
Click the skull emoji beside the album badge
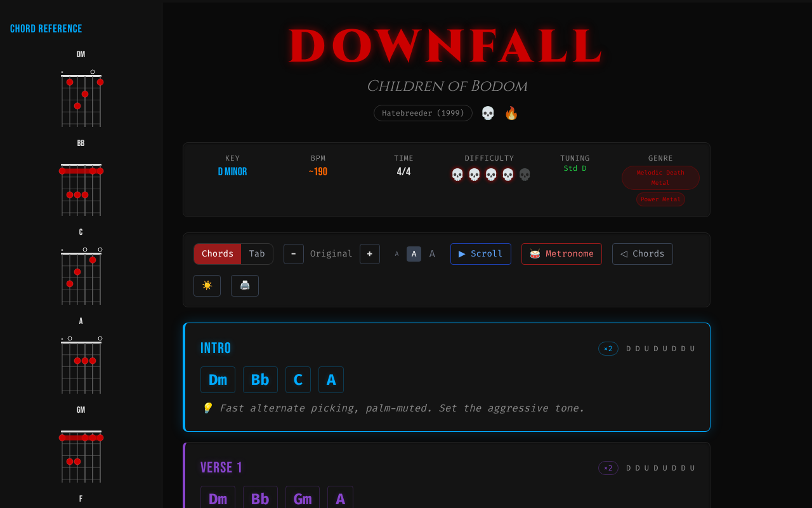(487, 112)
